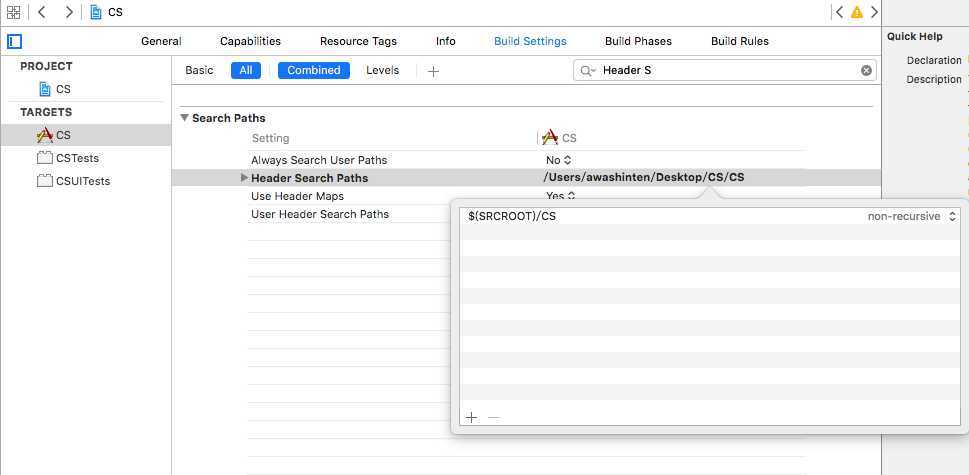Click the yellow warning triangle icon
This screenshot has height=475, width=969.
click(857, 12)
